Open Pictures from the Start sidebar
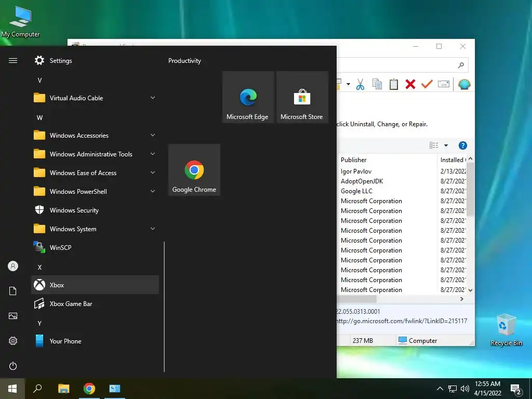The width and height of the screenshot is (532, 399). pos(13,316)
